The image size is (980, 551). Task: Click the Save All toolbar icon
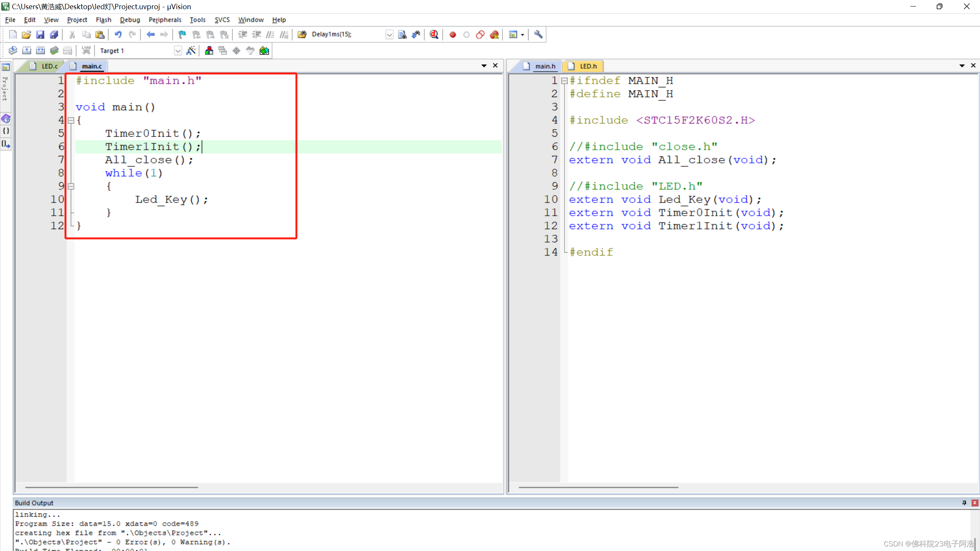click(x=54, y=34)
